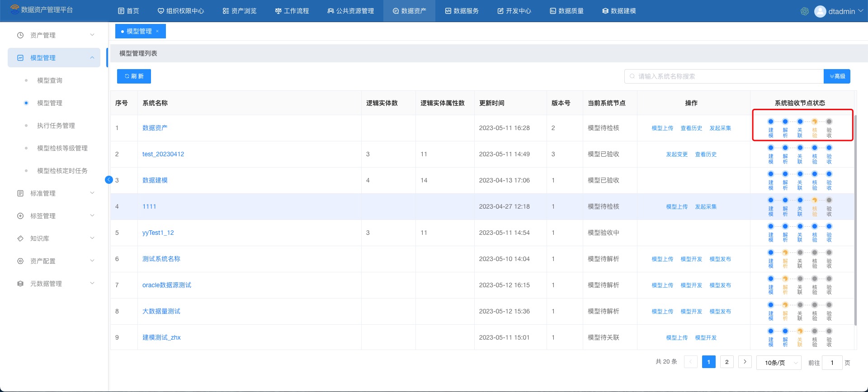The width and height of the screenshot is (868, 392).
Task: Collapse the 模型管理 sidebar section
Action: [x=92, y=57]
